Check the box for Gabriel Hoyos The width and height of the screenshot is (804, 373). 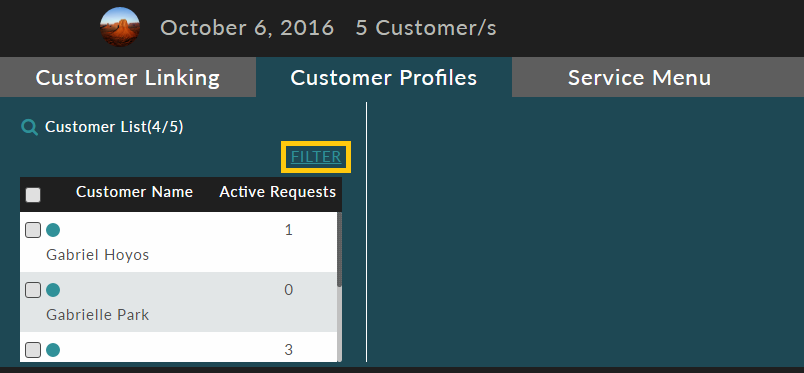point(33,230)
